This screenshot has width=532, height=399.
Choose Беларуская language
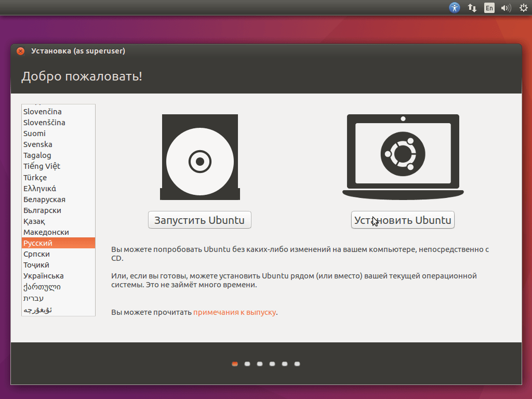point(58,199)
